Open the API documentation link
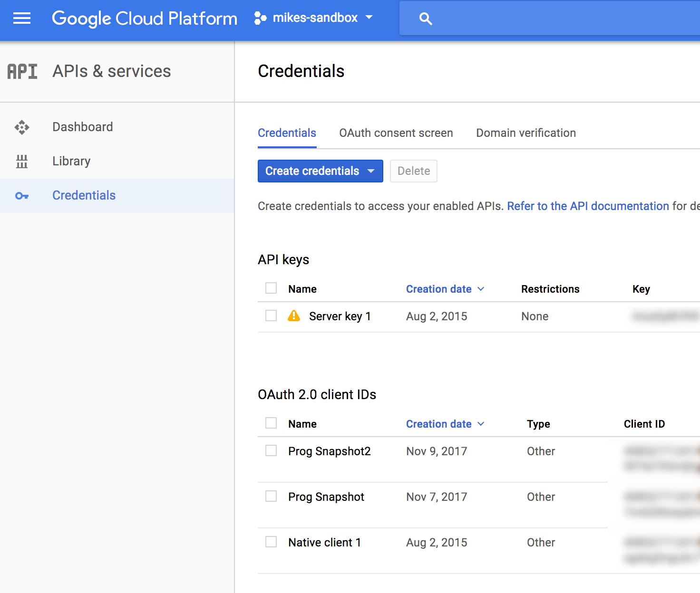 tap(588, 206)
